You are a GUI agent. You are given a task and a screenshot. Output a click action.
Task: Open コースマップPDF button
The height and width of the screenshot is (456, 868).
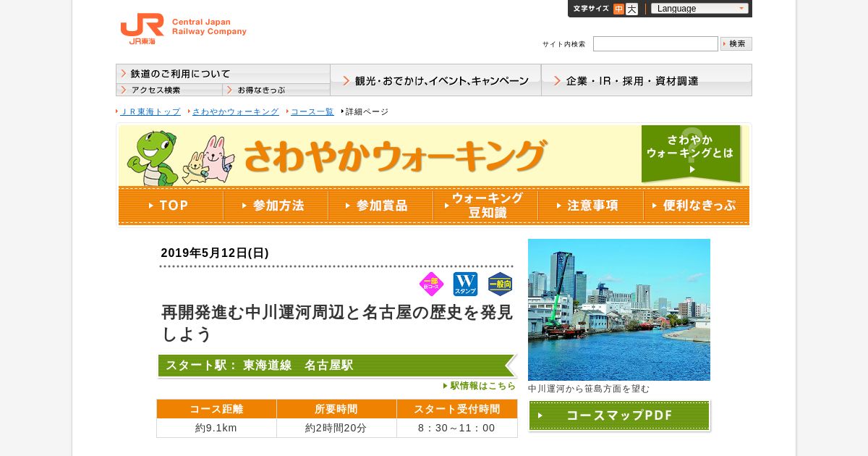pyautogui.click(x=619, y=415)
